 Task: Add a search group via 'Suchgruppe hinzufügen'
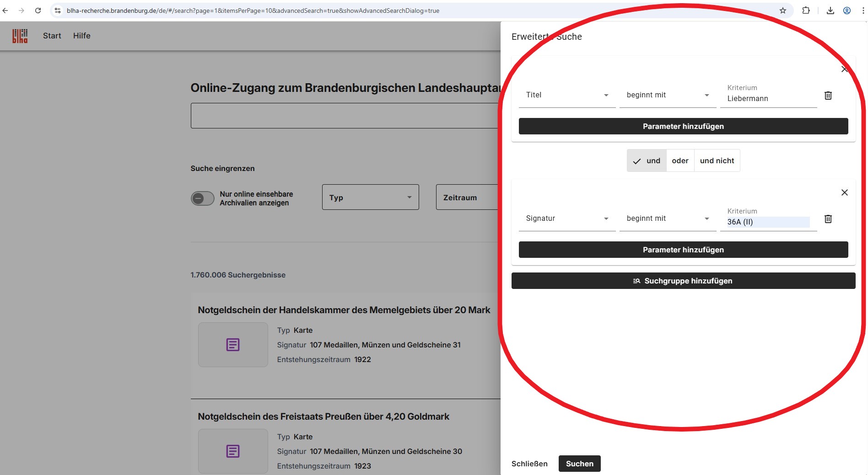[x=683, y=281]
